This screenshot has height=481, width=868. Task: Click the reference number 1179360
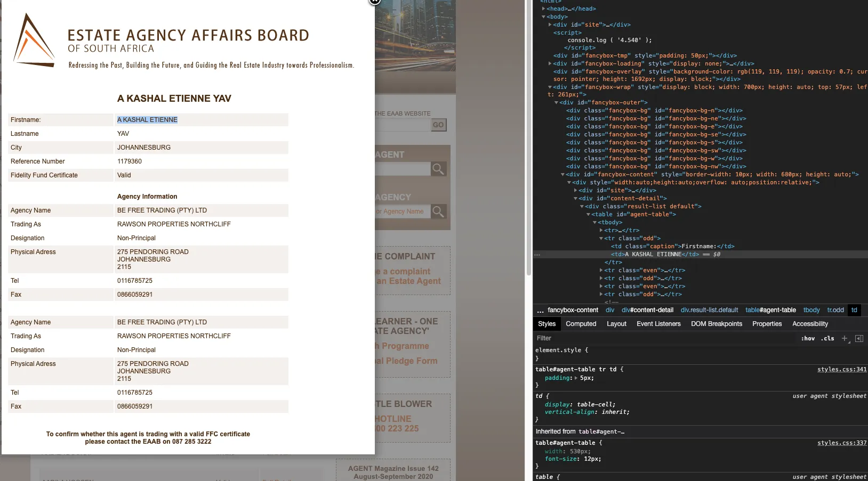click(130, 161)
